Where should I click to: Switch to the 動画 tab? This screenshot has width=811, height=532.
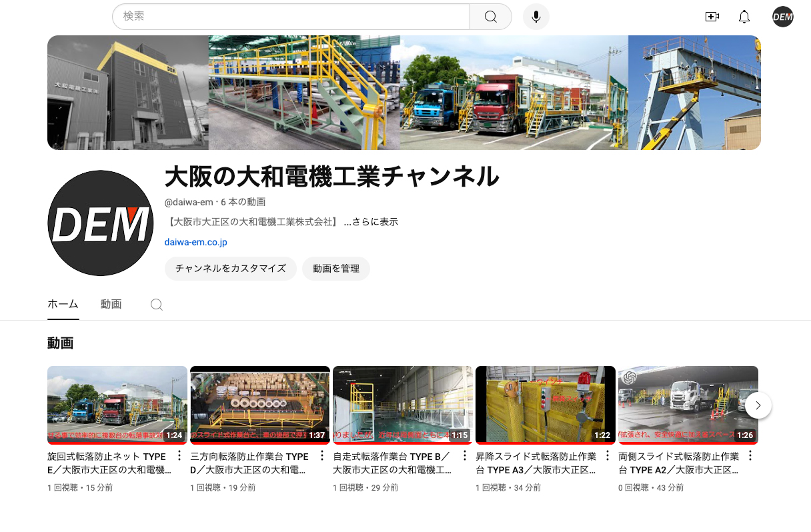111,304
